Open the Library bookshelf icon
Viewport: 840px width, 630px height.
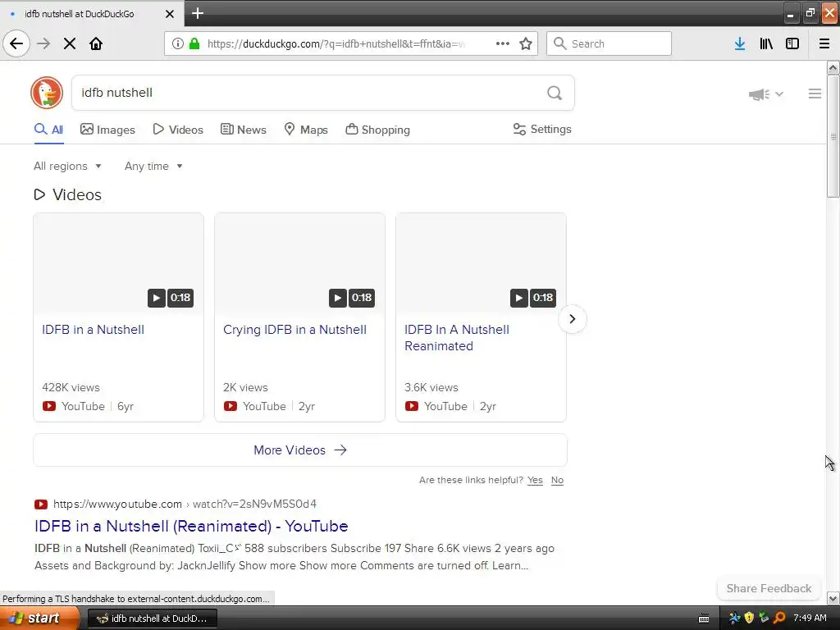click(766, 43)
